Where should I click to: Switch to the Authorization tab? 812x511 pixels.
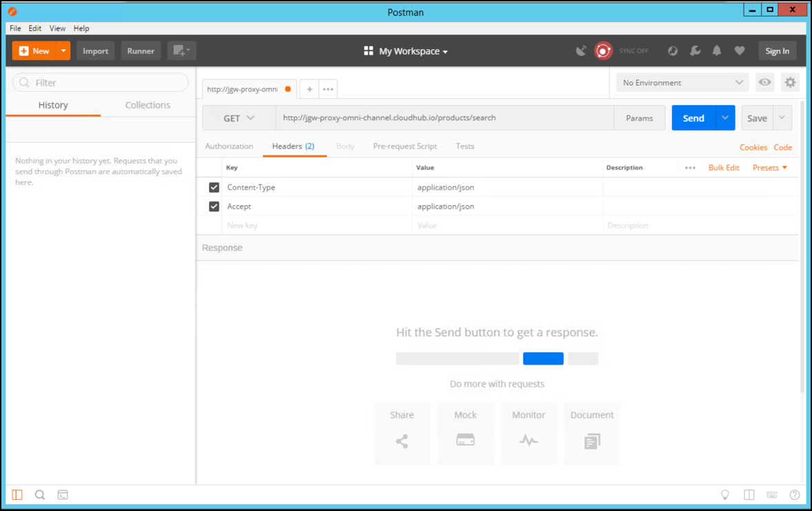[x=229, y=146]
